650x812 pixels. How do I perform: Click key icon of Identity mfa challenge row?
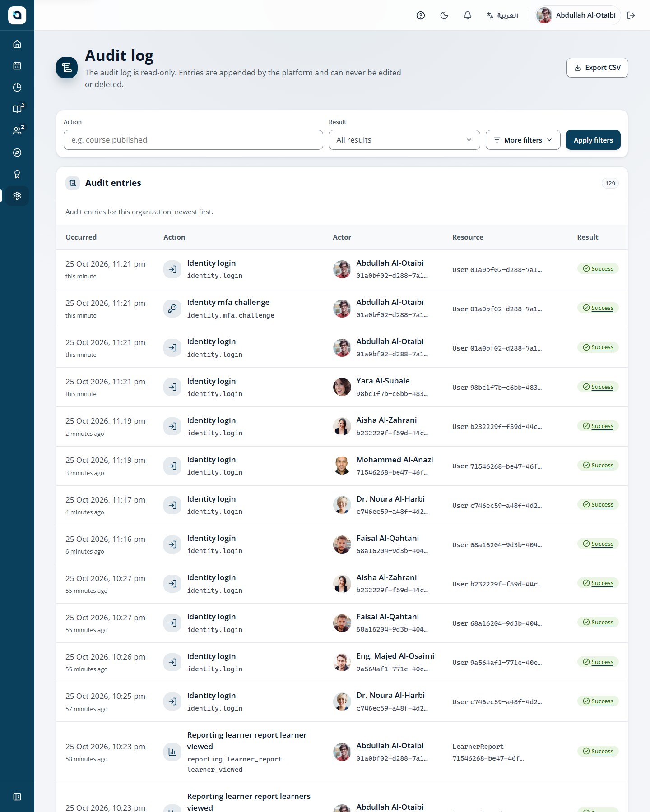pyautogui.click(x=172, y=309)
